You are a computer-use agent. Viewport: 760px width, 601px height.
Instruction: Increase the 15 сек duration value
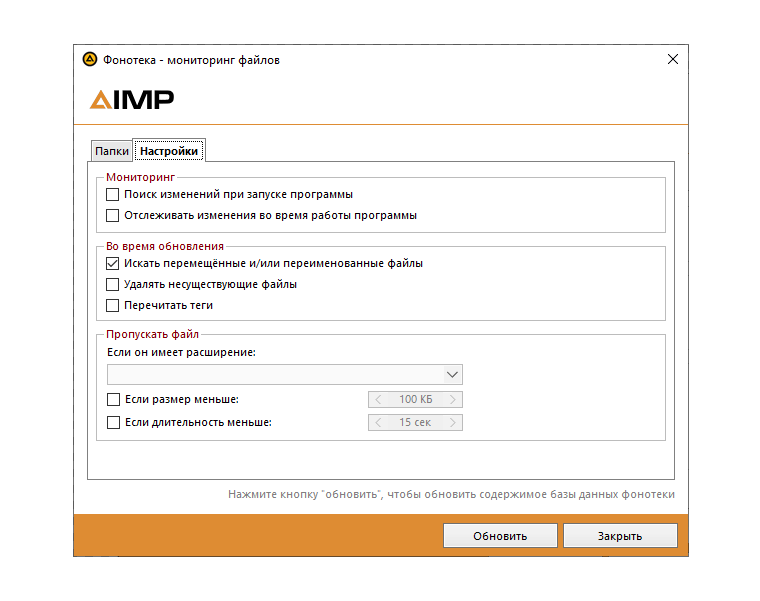[453, 422]
